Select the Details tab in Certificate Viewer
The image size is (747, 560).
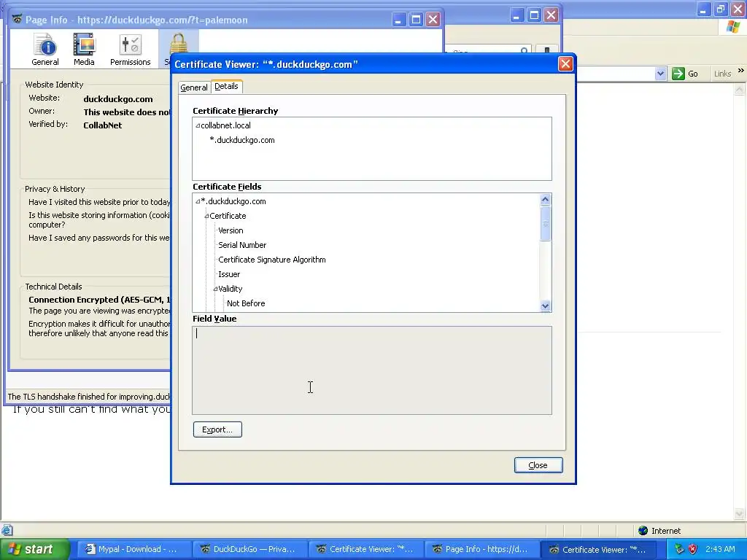click(226, 86)
